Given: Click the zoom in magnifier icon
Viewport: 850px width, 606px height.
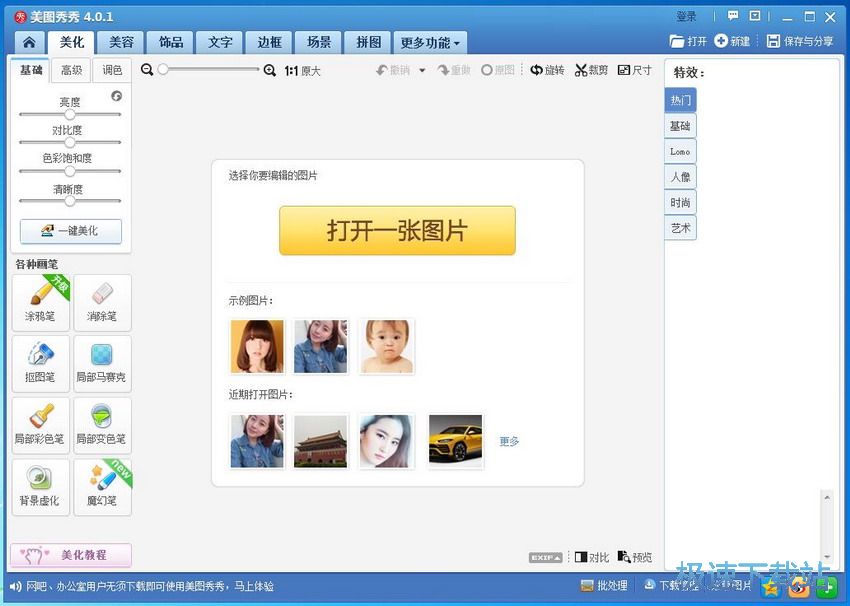Looking at the screenshot, I should click(269, 70).
